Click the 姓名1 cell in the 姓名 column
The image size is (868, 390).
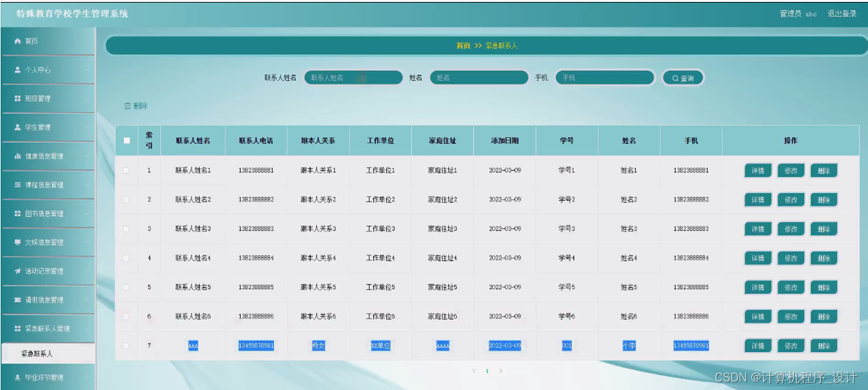click(629, 171)
